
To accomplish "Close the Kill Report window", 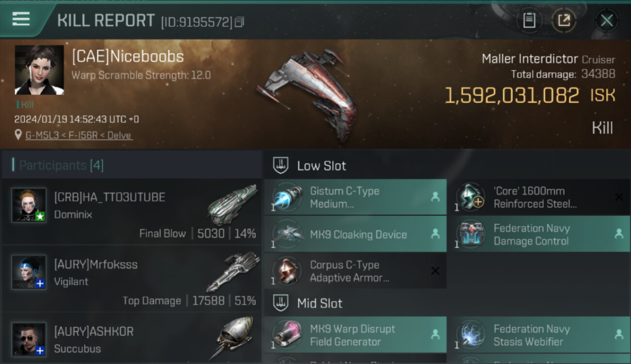I will coord(607,20).
